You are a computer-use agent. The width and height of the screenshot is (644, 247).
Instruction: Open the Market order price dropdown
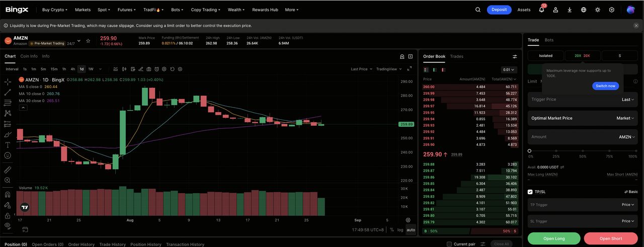[625, 118]
